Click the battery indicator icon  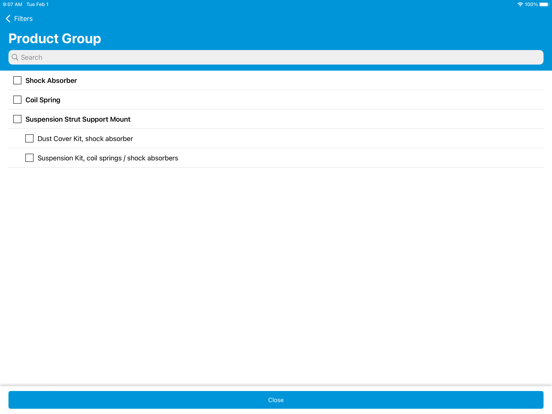point(544,4)
